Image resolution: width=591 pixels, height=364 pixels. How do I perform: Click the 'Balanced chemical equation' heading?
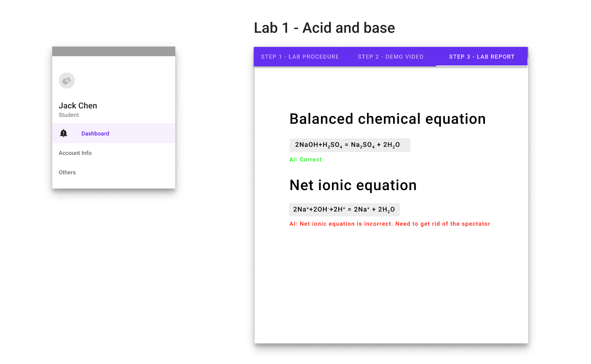(x=387, y=119)
